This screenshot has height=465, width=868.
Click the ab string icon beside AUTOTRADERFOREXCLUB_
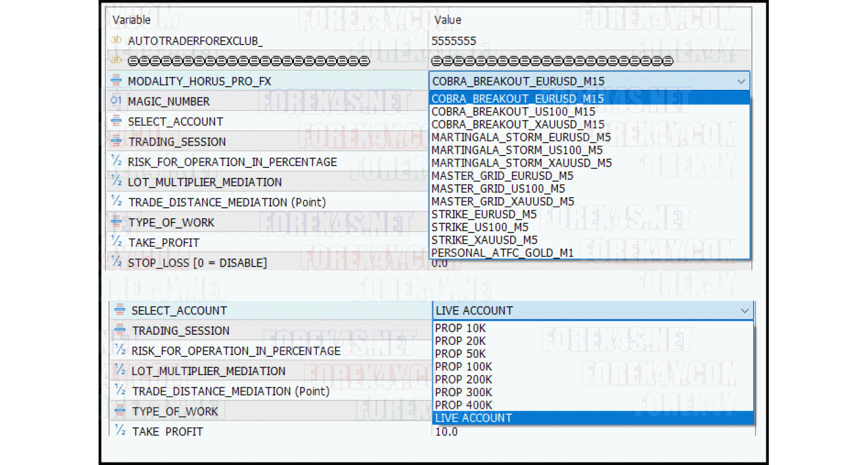coord(116,40)
